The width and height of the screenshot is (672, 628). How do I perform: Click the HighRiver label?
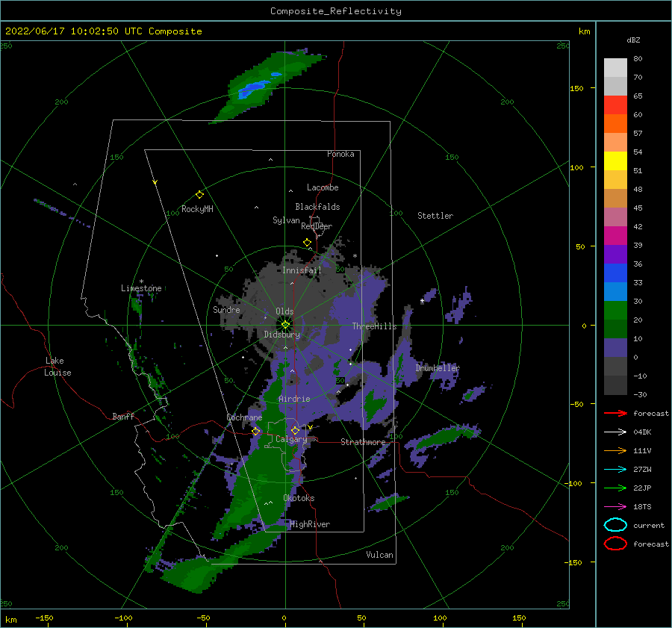click(310, 524)
